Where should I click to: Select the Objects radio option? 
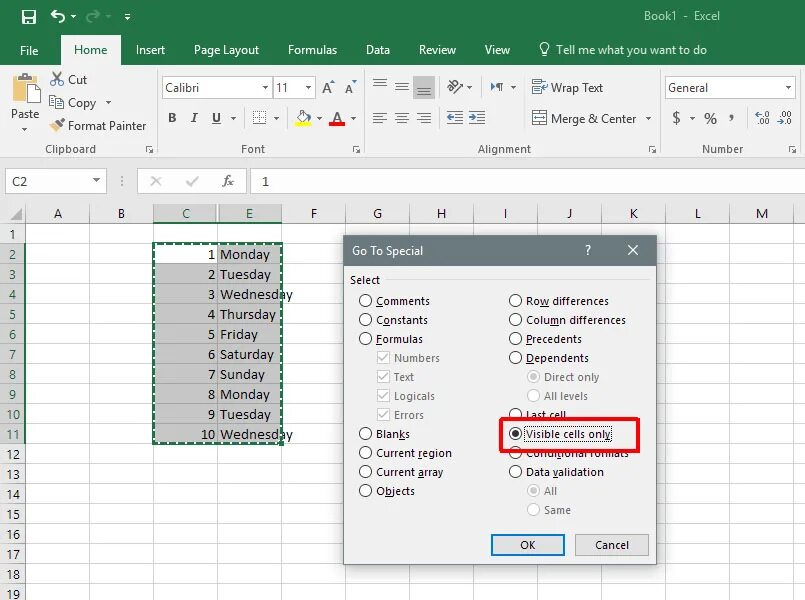click(387, 491)
